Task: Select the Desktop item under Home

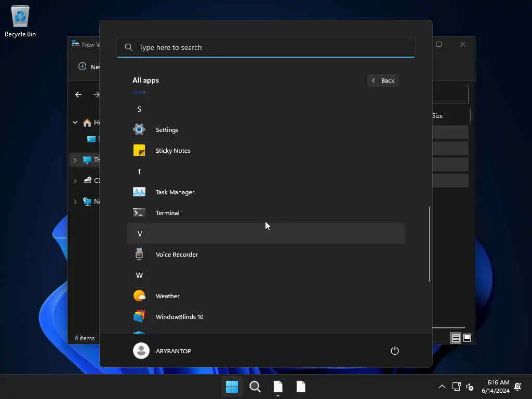Action: [x=93, y=139]
